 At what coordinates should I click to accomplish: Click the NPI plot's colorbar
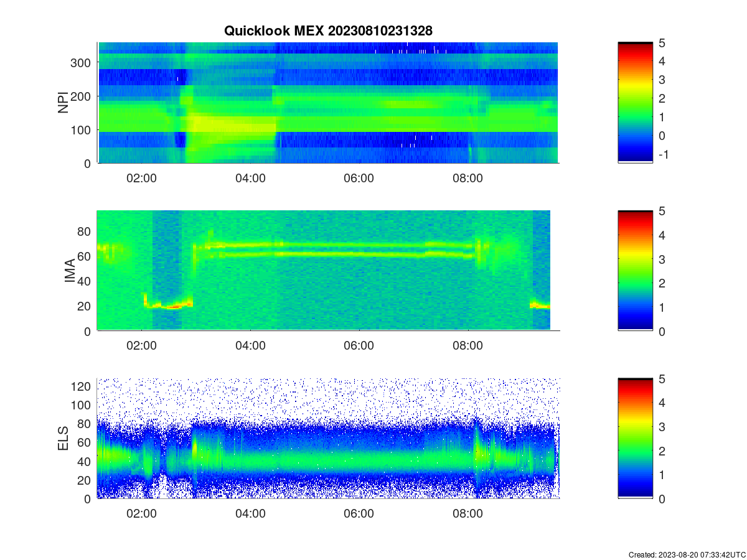(636, 103)
